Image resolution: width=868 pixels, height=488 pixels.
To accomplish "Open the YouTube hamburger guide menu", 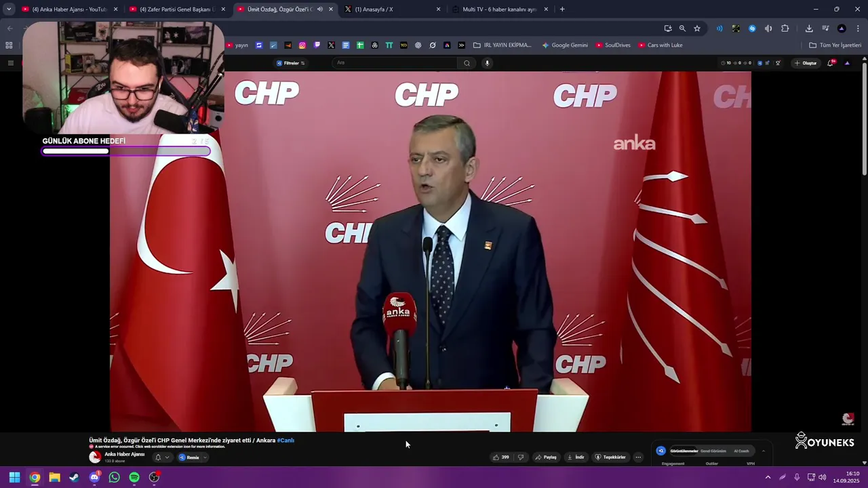I will tap(10, 63).
